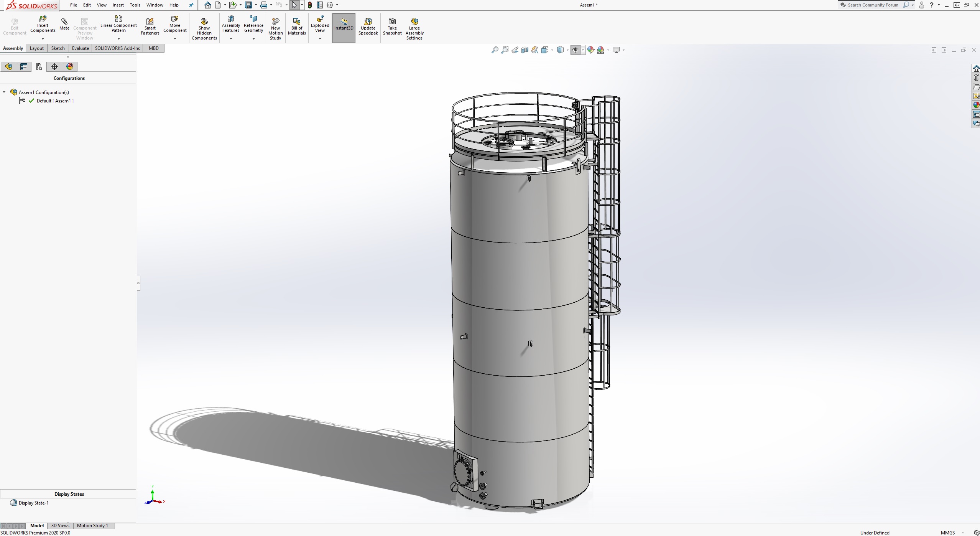Open File Properties icon in top toolbar

pos(320,5)
